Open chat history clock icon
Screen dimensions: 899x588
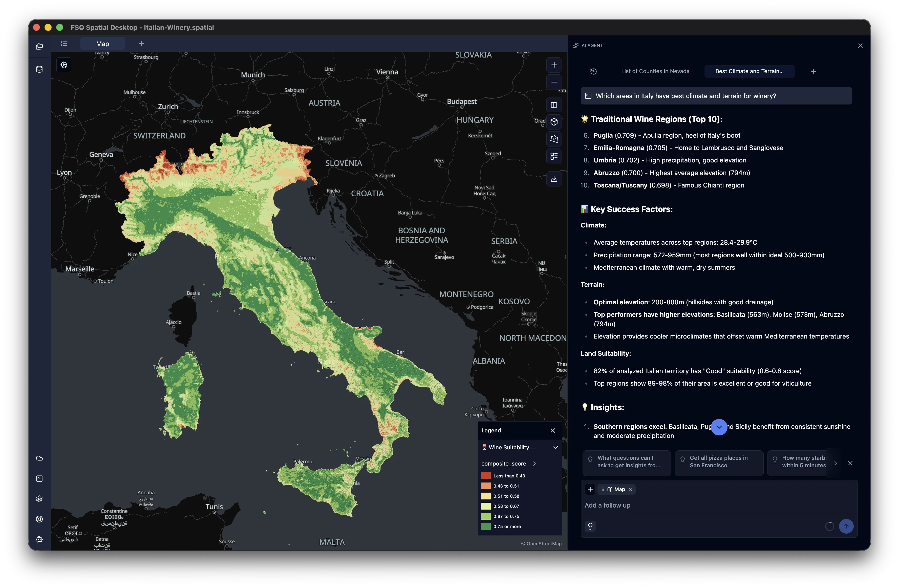click(593, 71)
